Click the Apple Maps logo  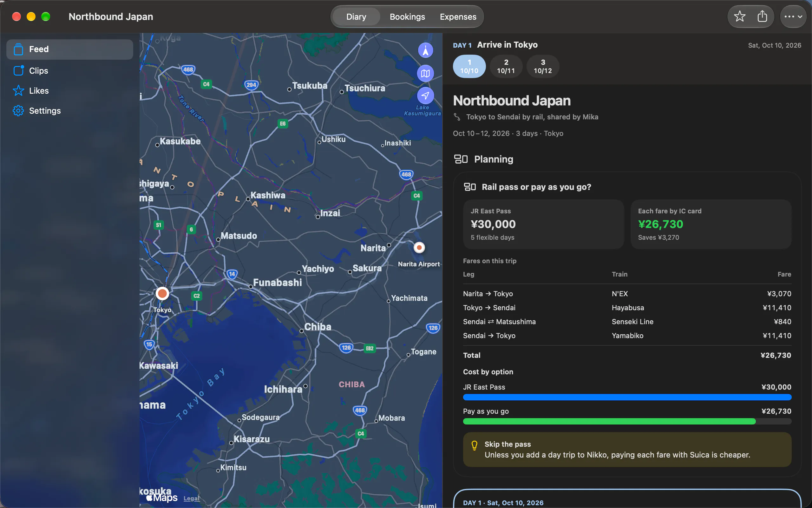(162, 498)
